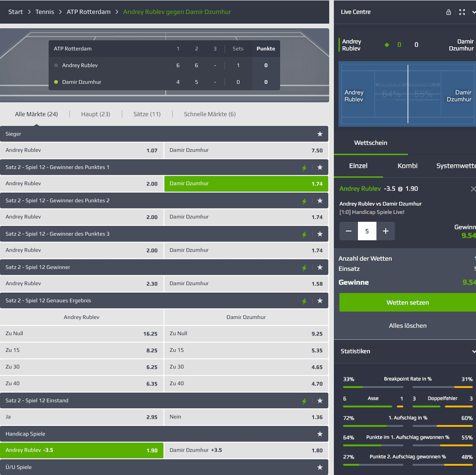Click green Andrey Rublev slip title
The width and height of the screenshot is (476, 475).
coord(360,189)
